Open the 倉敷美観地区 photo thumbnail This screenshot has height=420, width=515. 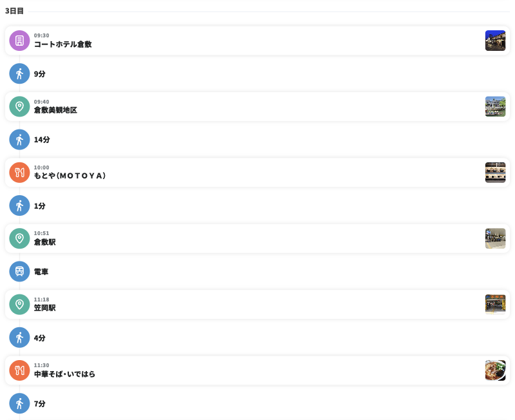point(495,106)
